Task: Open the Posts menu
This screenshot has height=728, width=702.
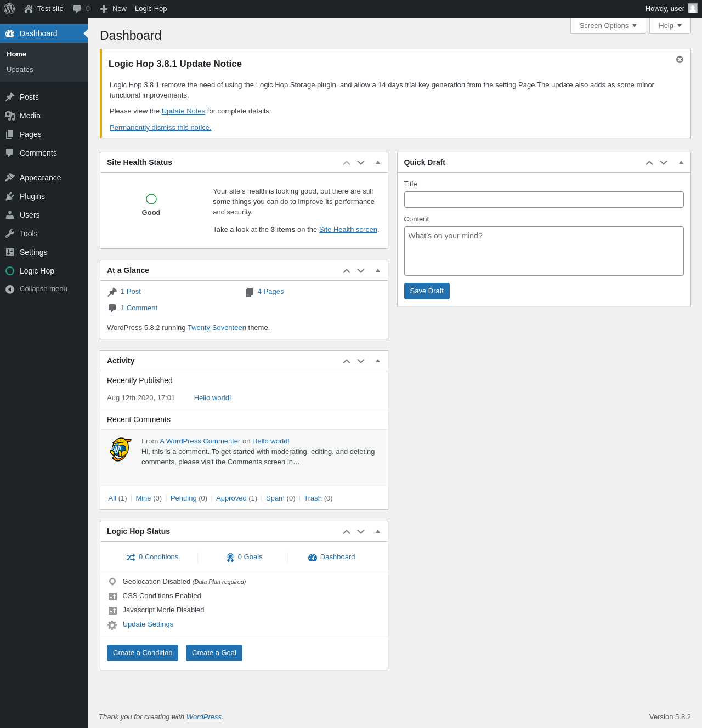Action: (44, 97)
